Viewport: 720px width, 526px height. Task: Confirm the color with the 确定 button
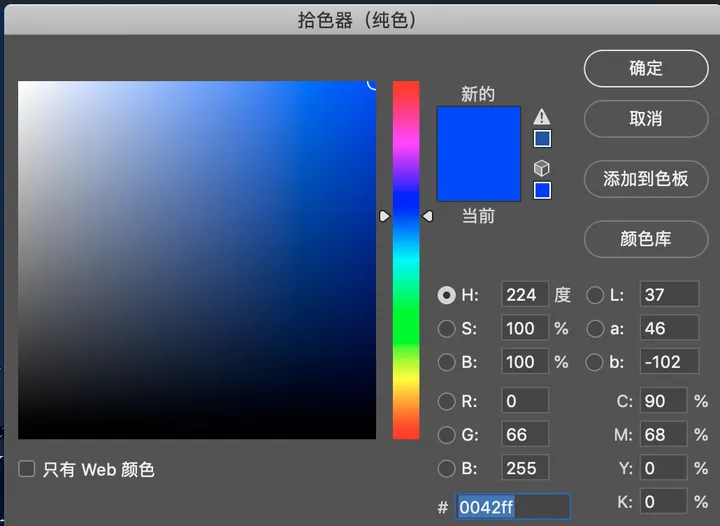pyautogui.click(x=646, y=68)
